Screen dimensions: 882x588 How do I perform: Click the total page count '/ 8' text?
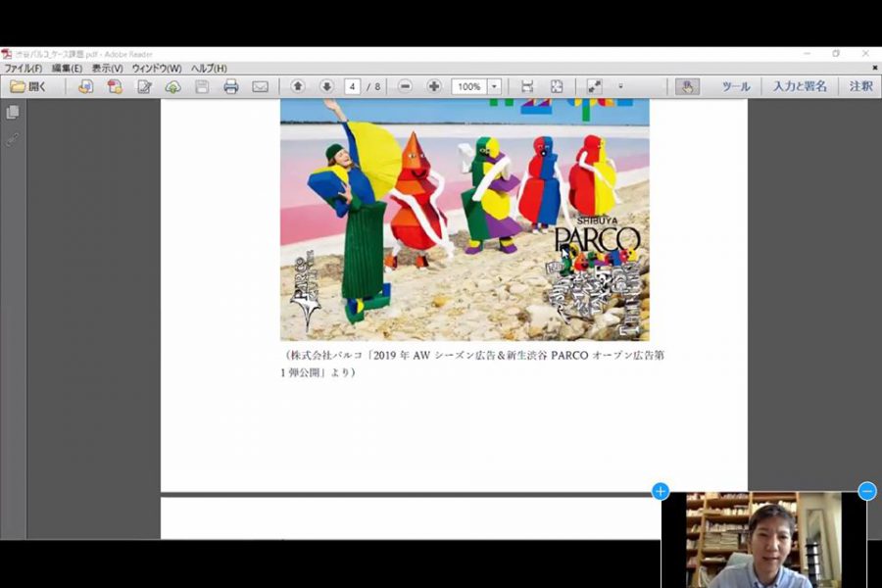[373, 86]
